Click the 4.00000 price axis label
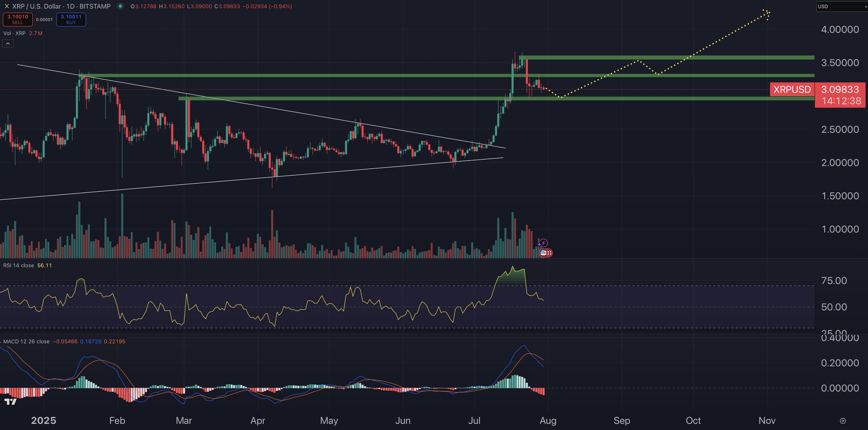This screenshot has height=430, width=868. (840, 30)
